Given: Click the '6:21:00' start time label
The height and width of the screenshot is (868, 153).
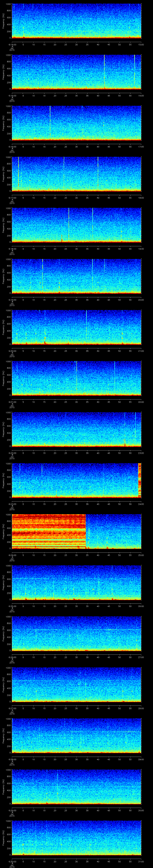Looking at the screenshot, I should (x=12, y=402).
